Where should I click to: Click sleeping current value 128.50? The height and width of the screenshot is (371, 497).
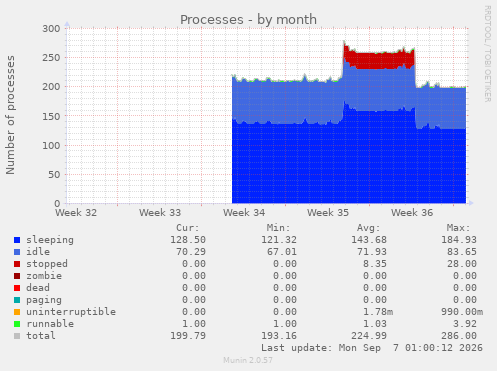[188, 240]
